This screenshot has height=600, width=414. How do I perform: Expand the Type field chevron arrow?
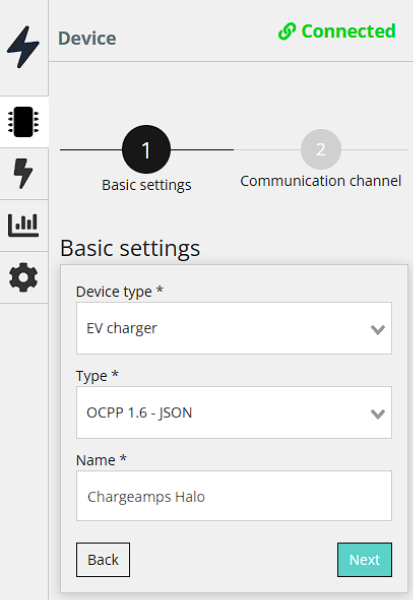pyautogui.click(x=378, y=414)
